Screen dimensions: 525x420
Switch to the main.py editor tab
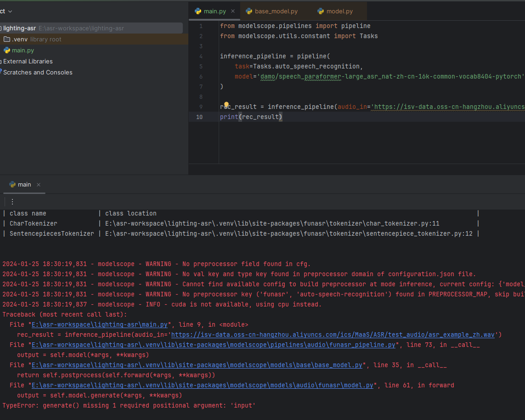point(215,11)
